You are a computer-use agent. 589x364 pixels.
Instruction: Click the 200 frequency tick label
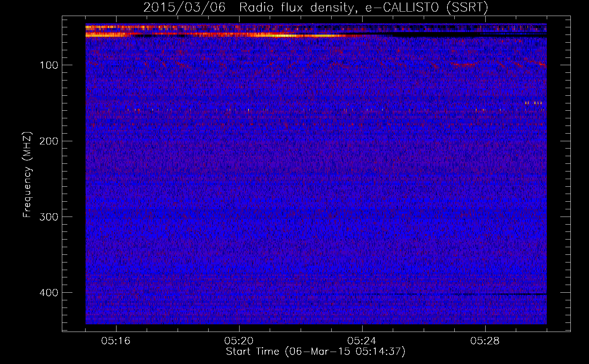(x=48, y=141)
